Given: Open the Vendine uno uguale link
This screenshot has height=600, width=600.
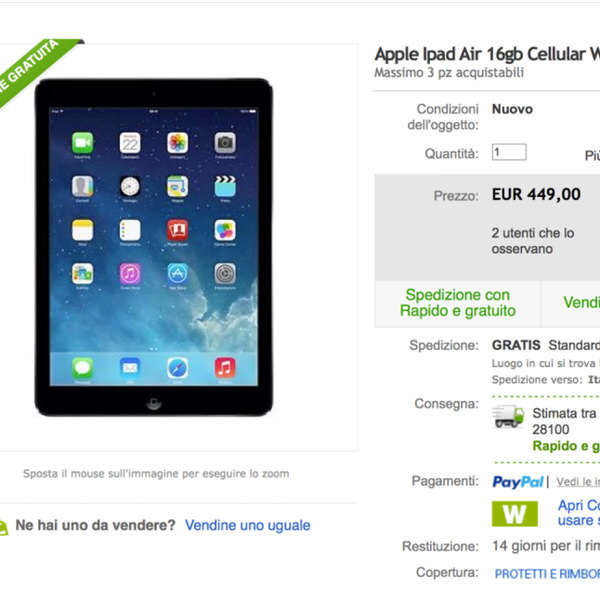Looking at the screenshot, I should pyautogui.click(x=248, y=525).
